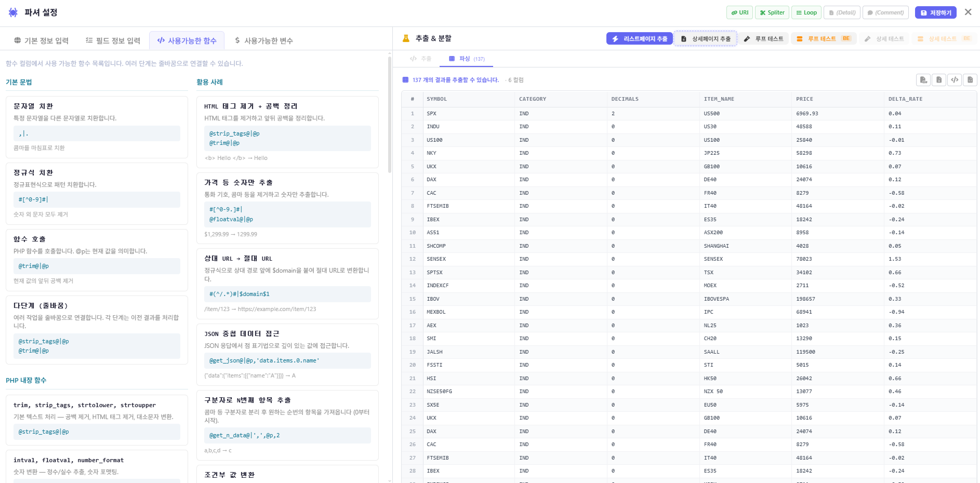The width and height of the screenshot is (980, 483).
Task: Switch to the 필드 정보 입력 tab
Action: click(x=113, y=41)
